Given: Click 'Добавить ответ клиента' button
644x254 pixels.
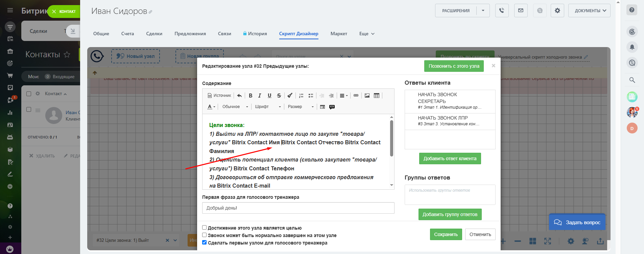Looking at the screenshot, I should pos(450,158).
